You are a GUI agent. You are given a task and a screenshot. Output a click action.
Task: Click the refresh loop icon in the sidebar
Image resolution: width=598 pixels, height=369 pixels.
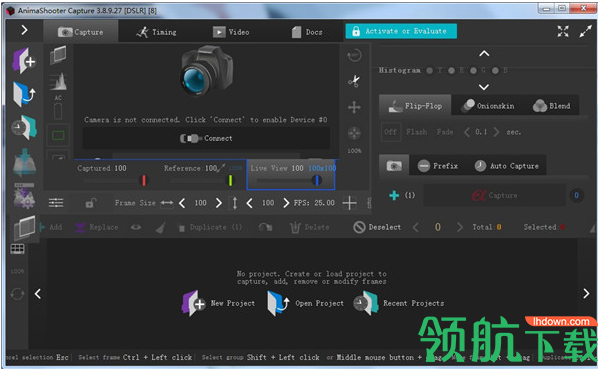(x=18, y=294)
